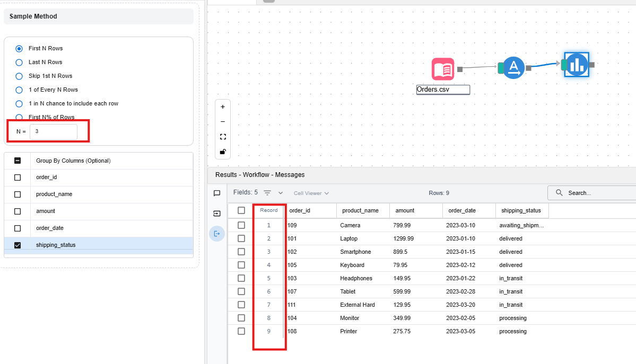Open the fields filter icon menu

point(268,193)
